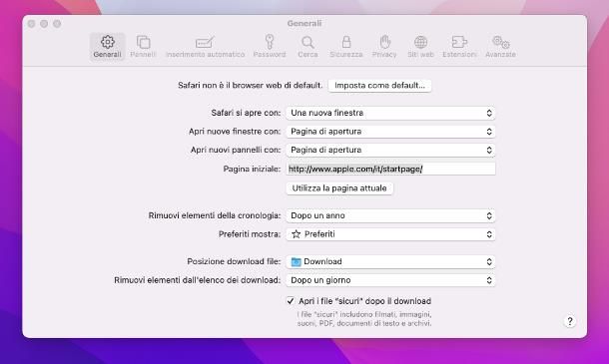Click Utilizza la pagina attuale button

(339, 188)
